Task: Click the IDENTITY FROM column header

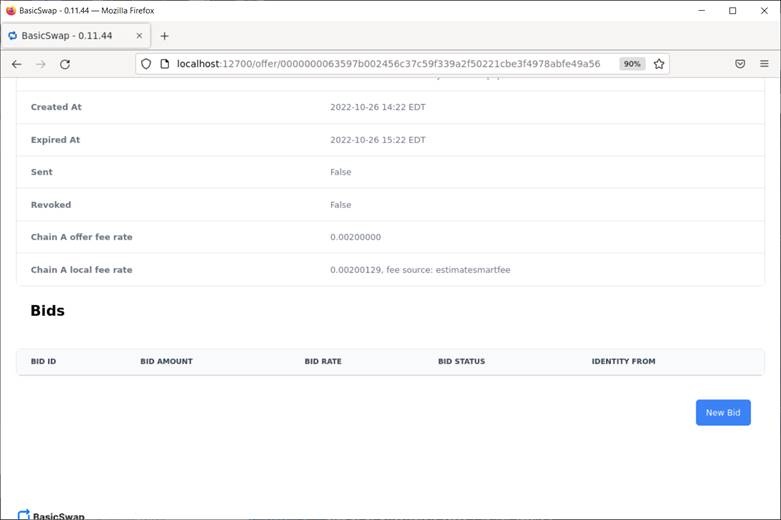Action: point(624,362)
